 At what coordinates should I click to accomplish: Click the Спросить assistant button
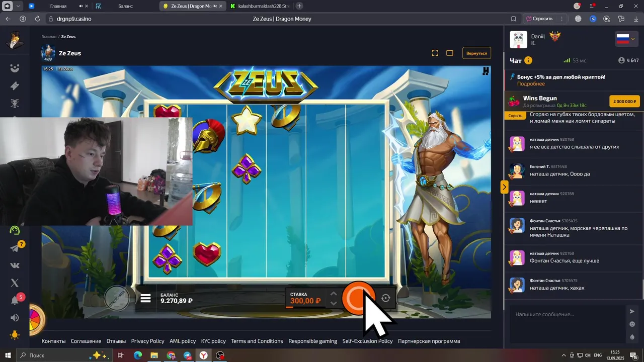[x=539, y=19]
